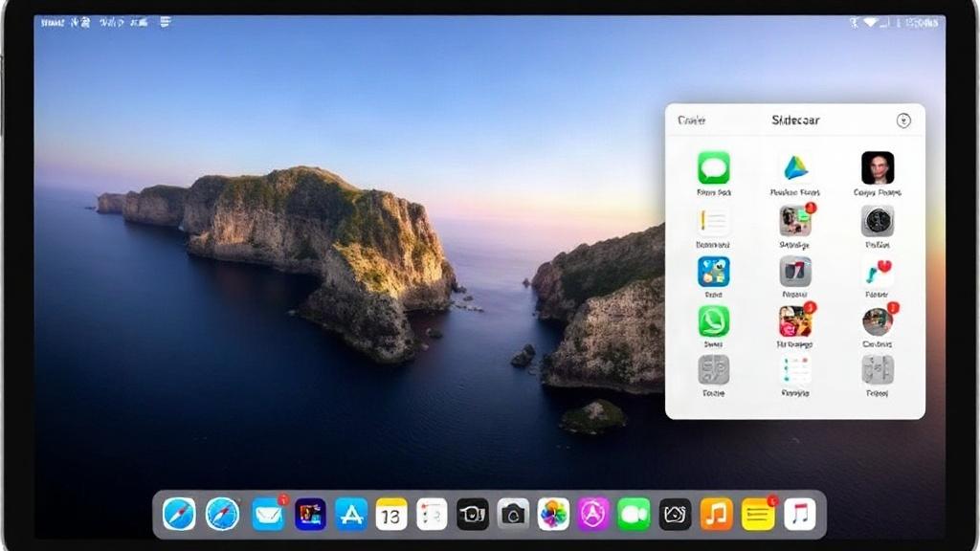The height and width of the screenshot is (551, 980).
Task: Open Mail with red badge in dock
Action: click(x=269, y=515)
